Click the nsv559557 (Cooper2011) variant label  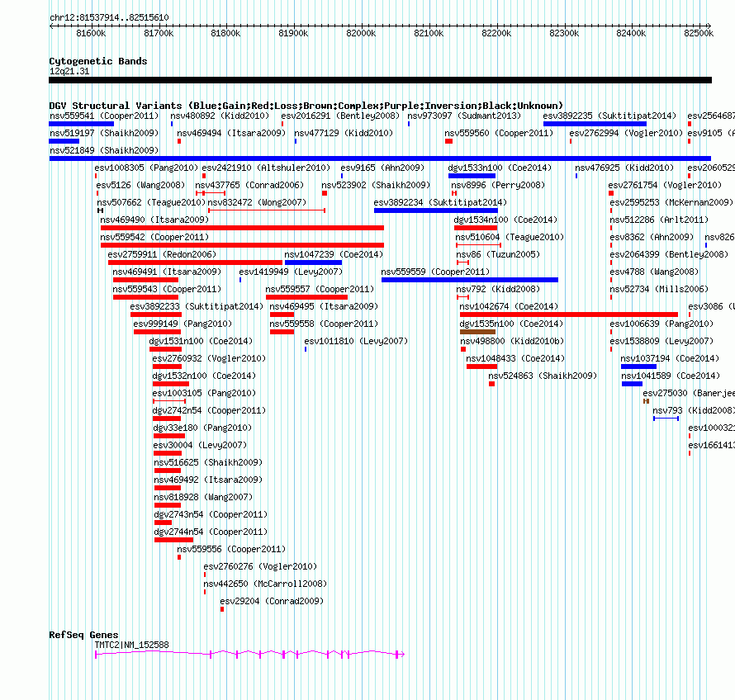[320, 289]
